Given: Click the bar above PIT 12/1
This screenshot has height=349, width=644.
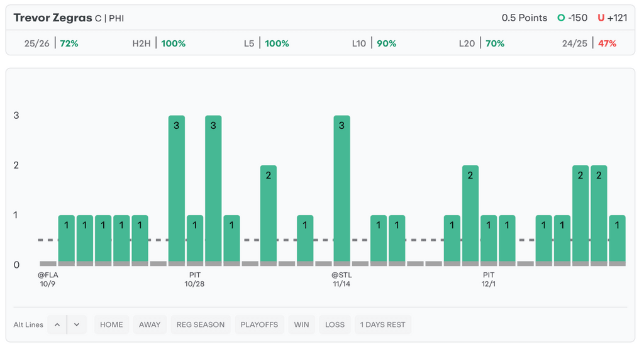Looking at the screenshot, I should click(489, 238).
